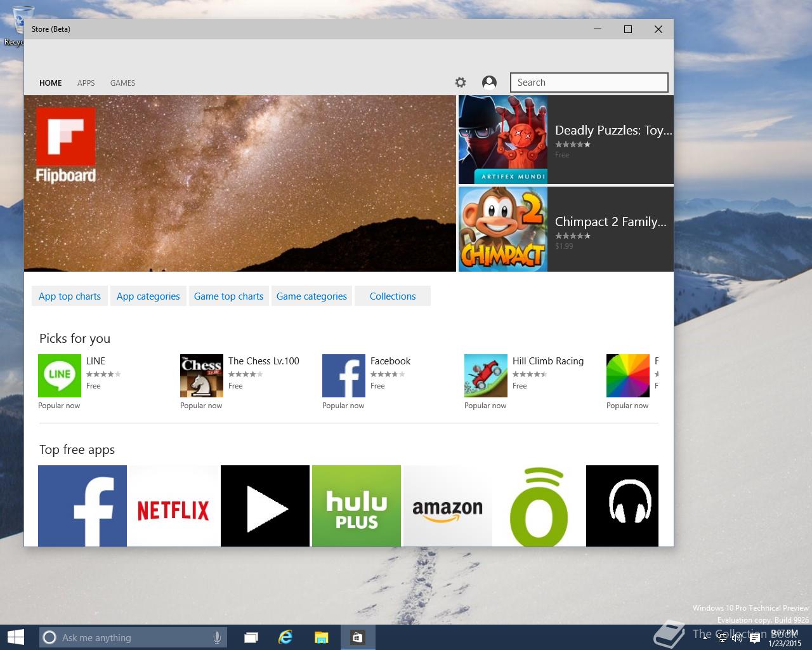Viewport: 812px width, 650px height.
Task: Select the Amazon tile
Action: (x=448, y=506)
